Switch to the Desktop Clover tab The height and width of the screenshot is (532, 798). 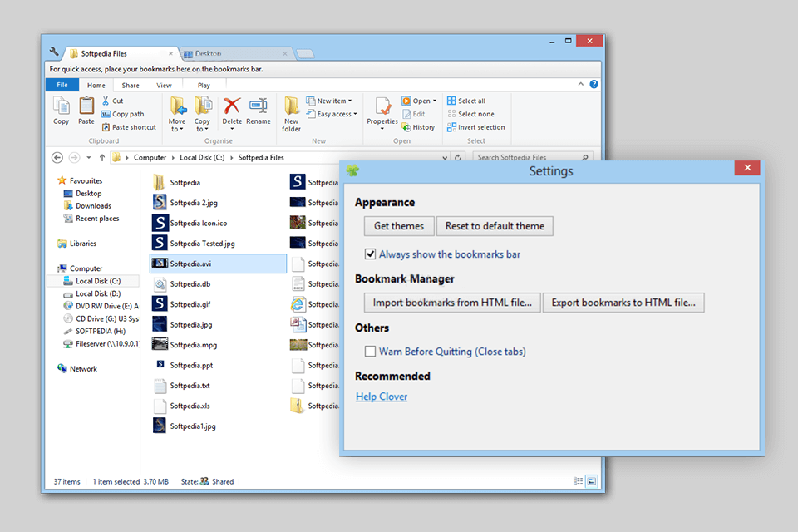pyautogui.click(x=236, y=53)
